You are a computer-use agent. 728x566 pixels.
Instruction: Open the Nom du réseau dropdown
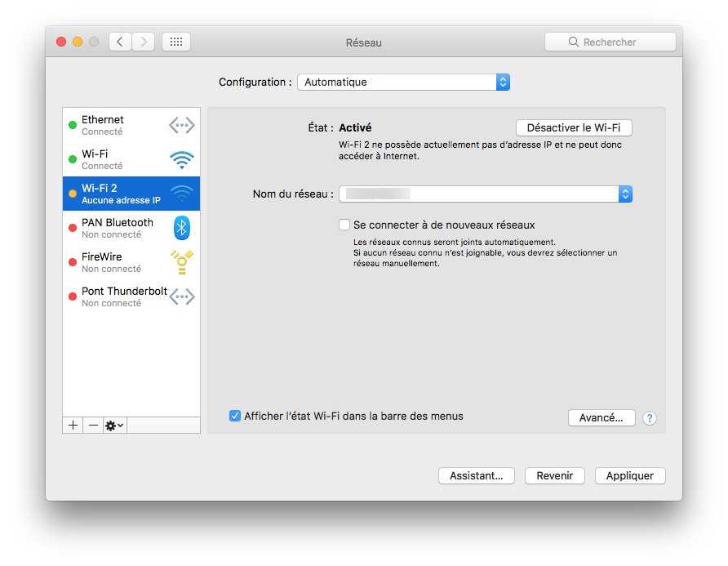(486, 194)
